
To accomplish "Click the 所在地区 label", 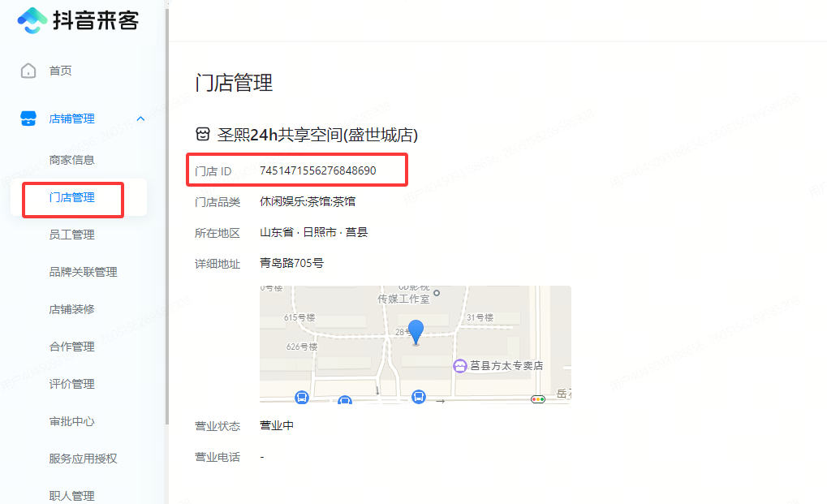I will point(218,233).
